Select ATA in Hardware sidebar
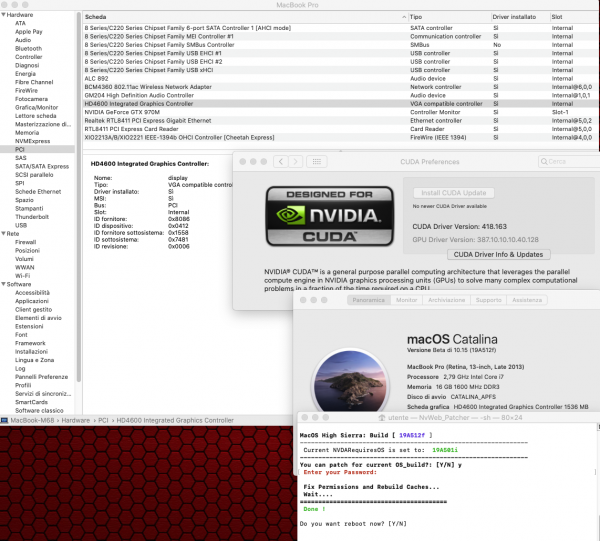This screenshot has height=541, width=600. click(20, 23)
